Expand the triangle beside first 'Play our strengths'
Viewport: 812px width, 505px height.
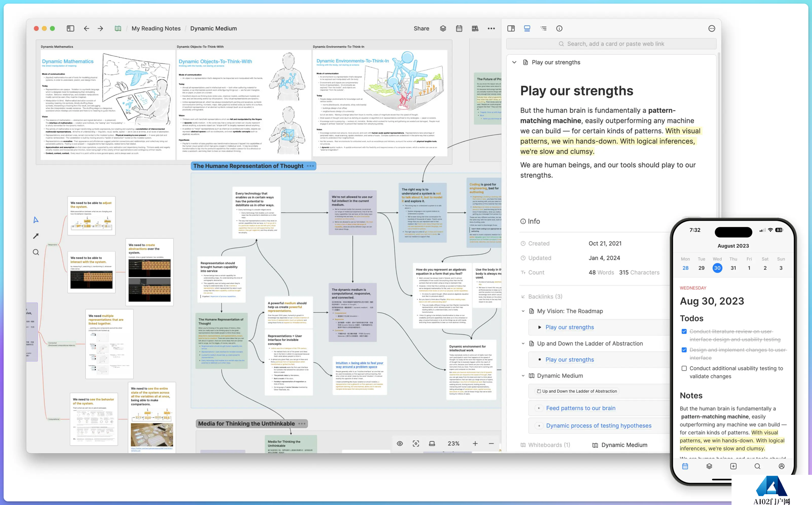point(540,327)
